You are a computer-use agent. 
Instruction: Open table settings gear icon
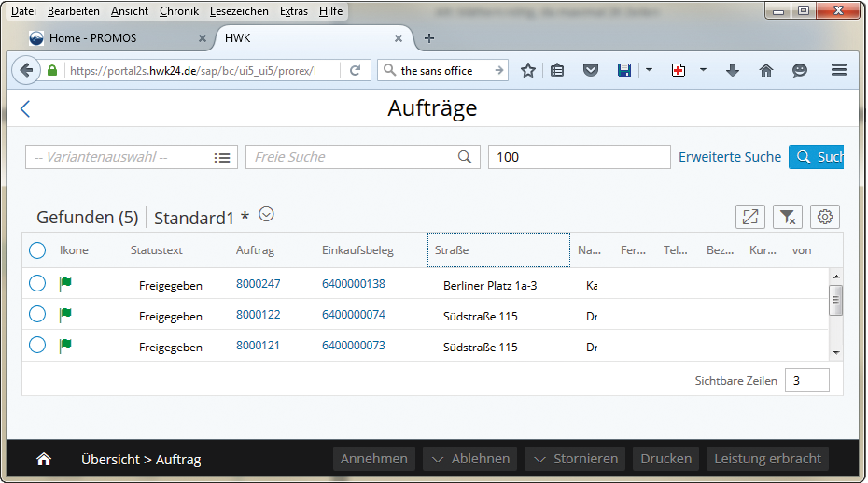825,217
